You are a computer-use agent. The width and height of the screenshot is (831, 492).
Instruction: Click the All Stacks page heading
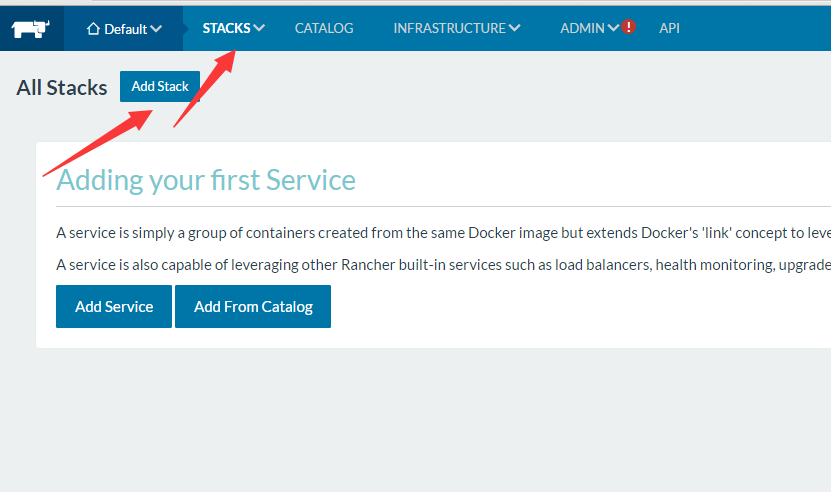(x=62, y=87)
